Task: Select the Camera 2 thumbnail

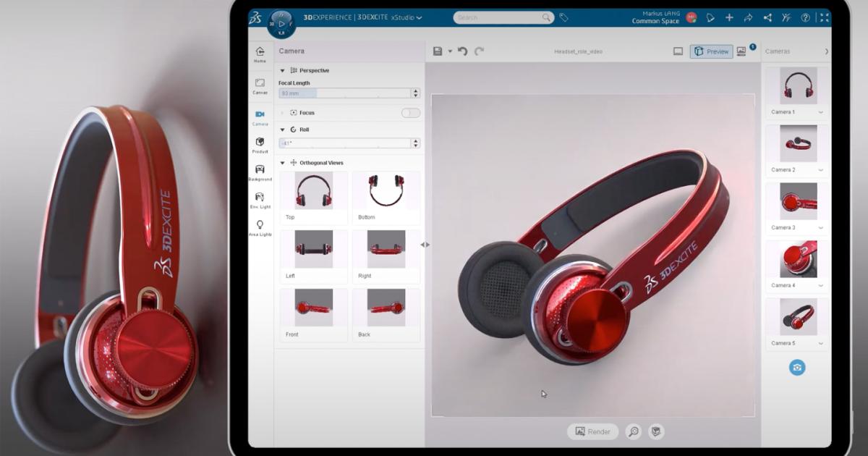Action: 799,143
